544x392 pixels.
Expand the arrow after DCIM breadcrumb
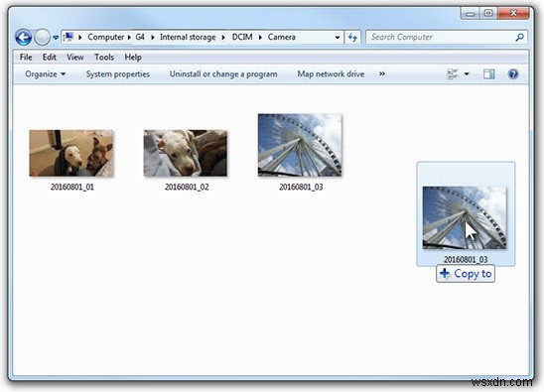260,38
